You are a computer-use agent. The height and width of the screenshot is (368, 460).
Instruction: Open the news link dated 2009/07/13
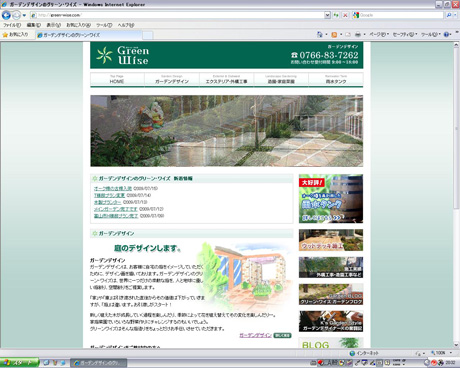pos(107,202)
